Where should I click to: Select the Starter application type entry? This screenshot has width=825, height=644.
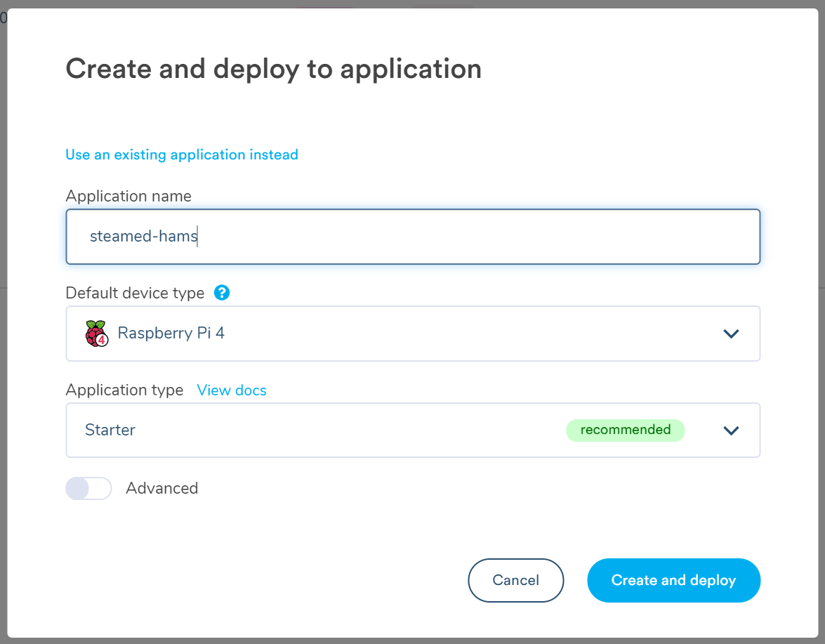(110, 430)
